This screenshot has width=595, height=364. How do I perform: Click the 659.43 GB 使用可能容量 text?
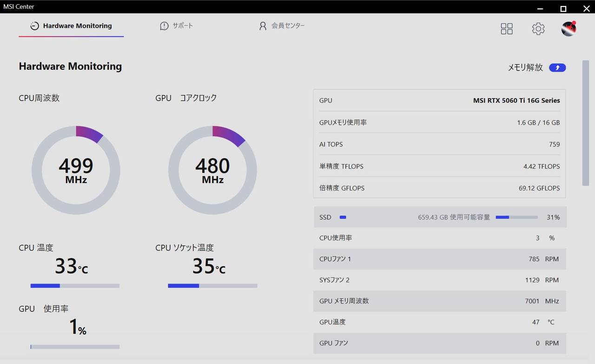pyautogui.click(x=454, y=217)
